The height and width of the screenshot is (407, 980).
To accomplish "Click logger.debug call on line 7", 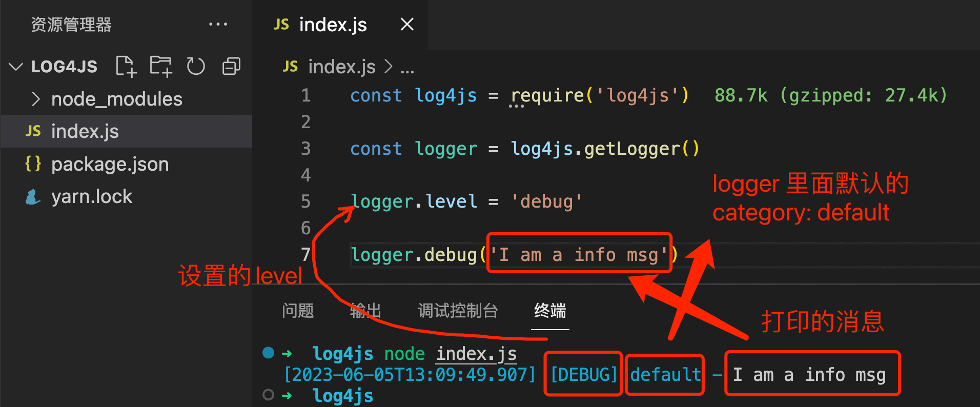I will [x=414, y=255].
